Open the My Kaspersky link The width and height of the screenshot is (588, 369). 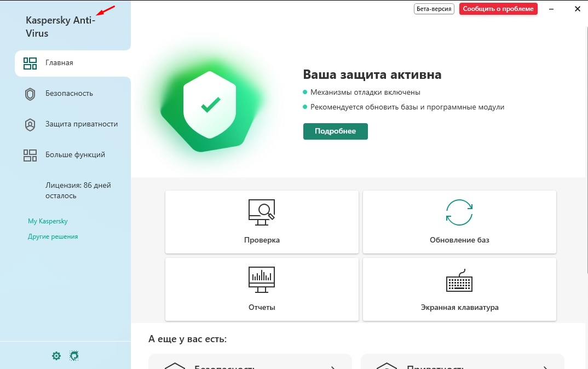(48, 221)
